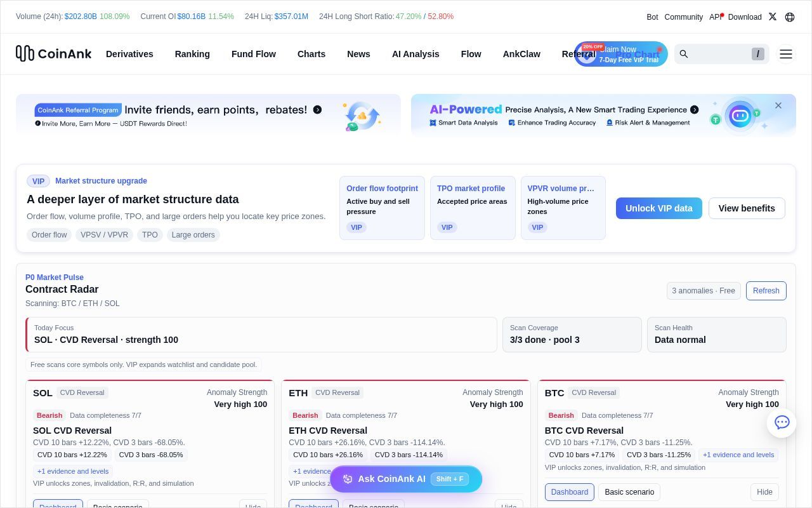Click the CoinAnk logo
The height and width of the screenshot is (508, 812).
[54, 53]
